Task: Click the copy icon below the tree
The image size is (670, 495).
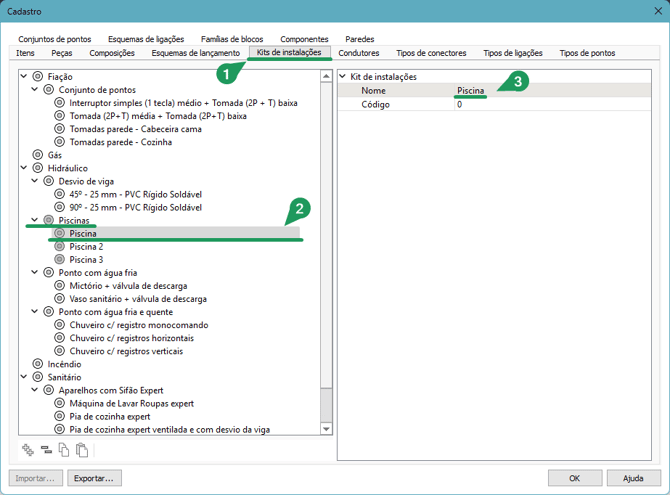Action: coord(64,450)
